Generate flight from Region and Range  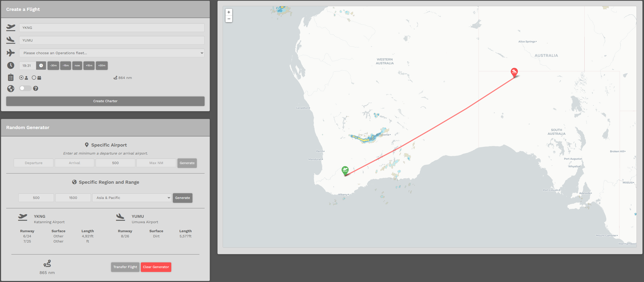tap(182, 198)
